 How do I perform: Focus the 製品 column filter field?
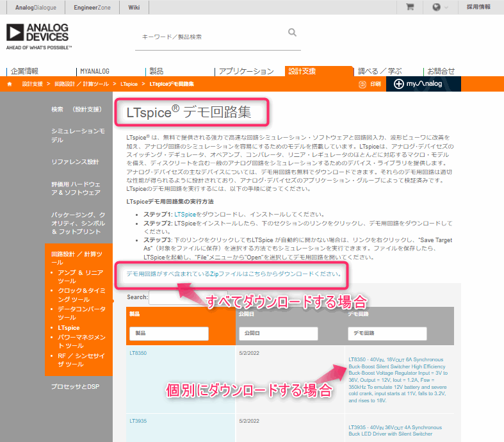point(169,333)
